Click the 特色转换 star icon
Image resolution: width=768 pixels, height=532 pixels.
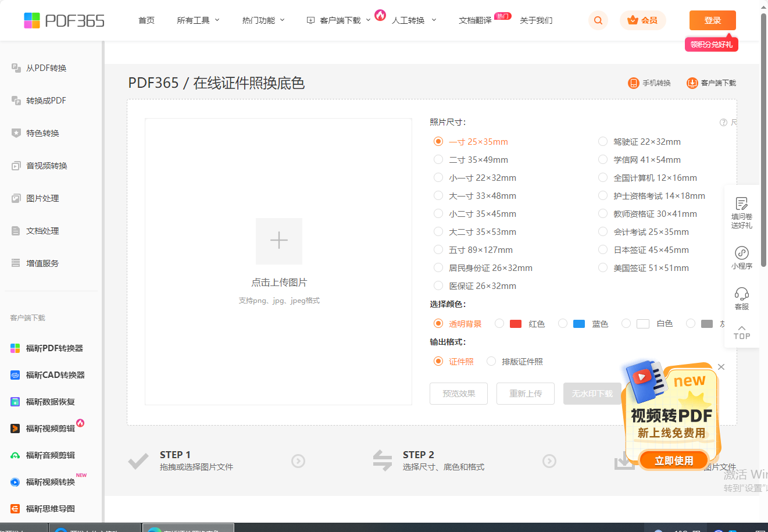click(16, 133)
